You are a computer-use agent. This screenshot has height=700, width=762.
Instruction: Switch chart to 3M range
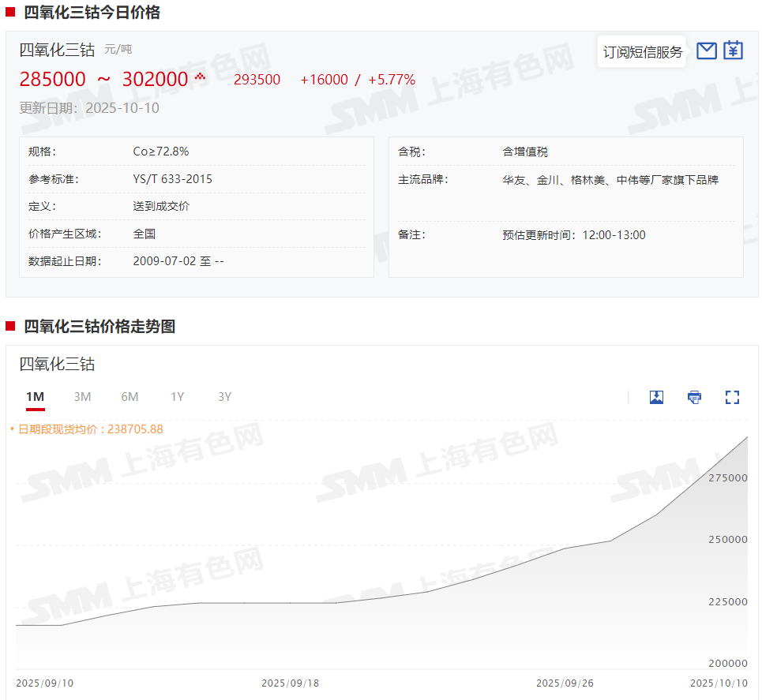(82, 397)
